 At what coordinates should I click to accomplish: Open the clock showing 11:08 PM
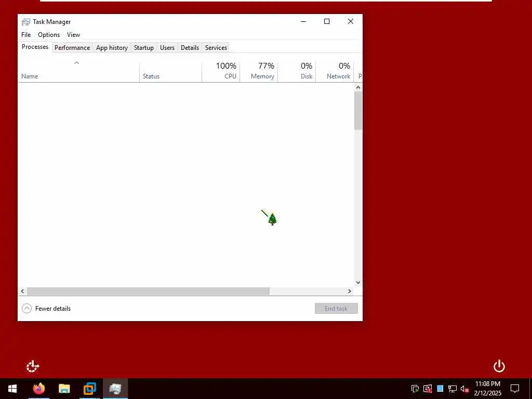click(x=487, y=389)
